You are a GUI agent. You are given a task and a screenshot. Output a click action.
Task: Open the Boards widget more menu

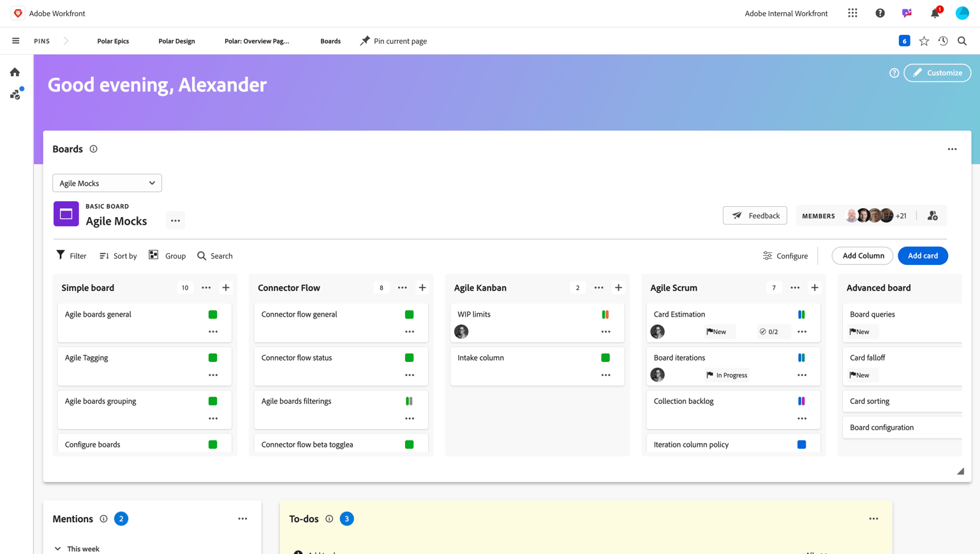click(952, 149)
